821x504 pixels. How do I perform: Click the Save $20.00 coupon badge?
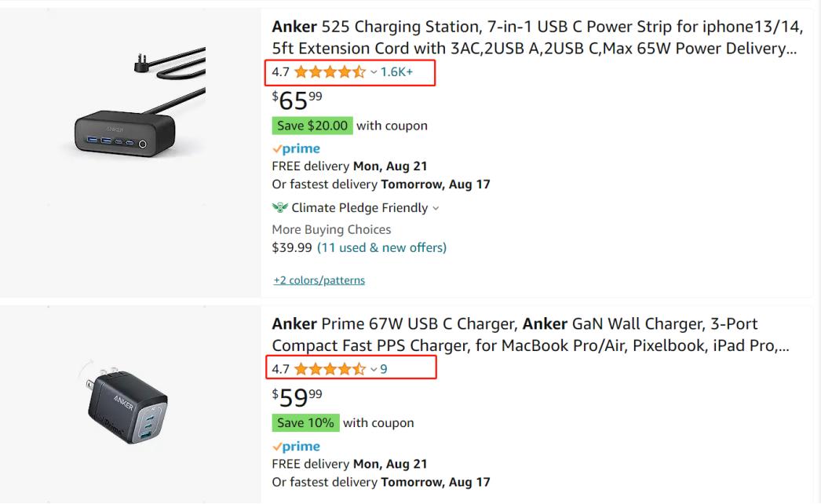[312, 126]
